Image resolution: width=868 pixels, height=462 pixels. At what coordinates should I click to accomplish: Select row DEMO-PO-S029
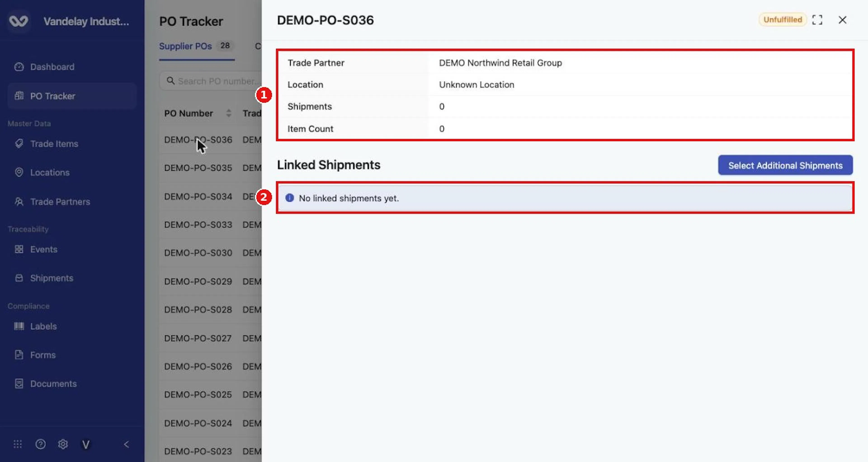(x=210, y=281)
